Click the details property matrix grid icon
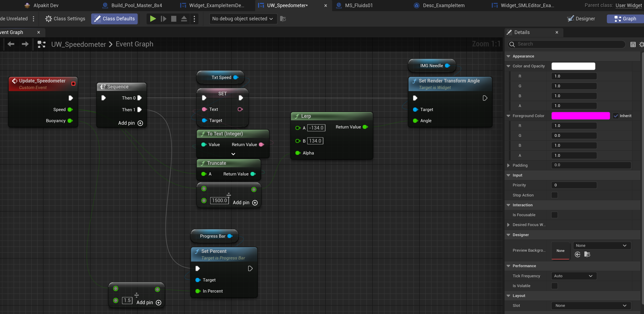Screen dimensions: 644x314 point(633,44)
